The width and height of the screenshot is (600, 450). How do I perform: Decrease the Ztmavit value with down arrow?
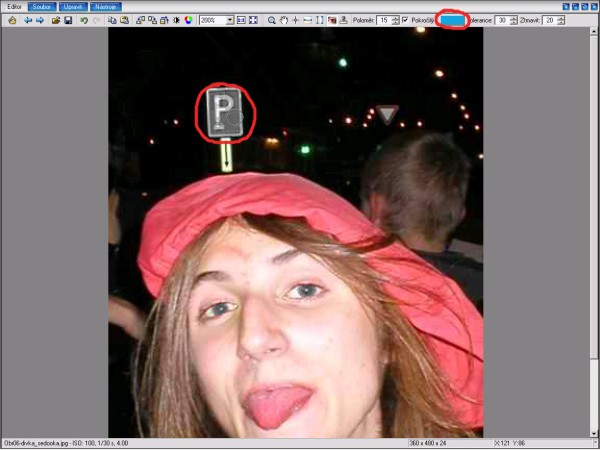click(x=562, y=23)
